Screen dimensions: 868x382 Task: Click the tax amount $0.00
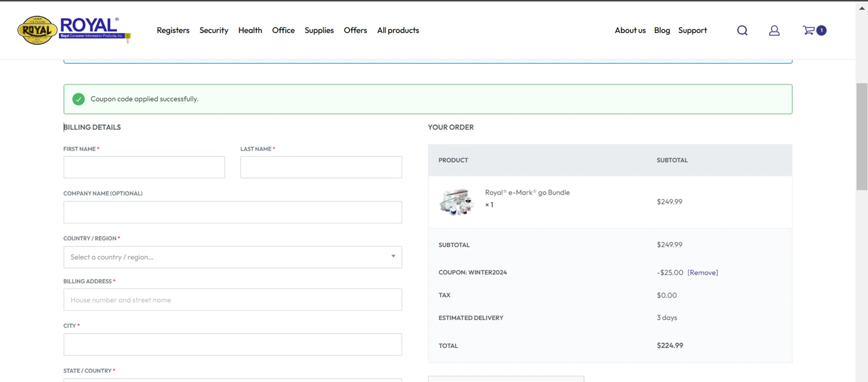[667, 295]
